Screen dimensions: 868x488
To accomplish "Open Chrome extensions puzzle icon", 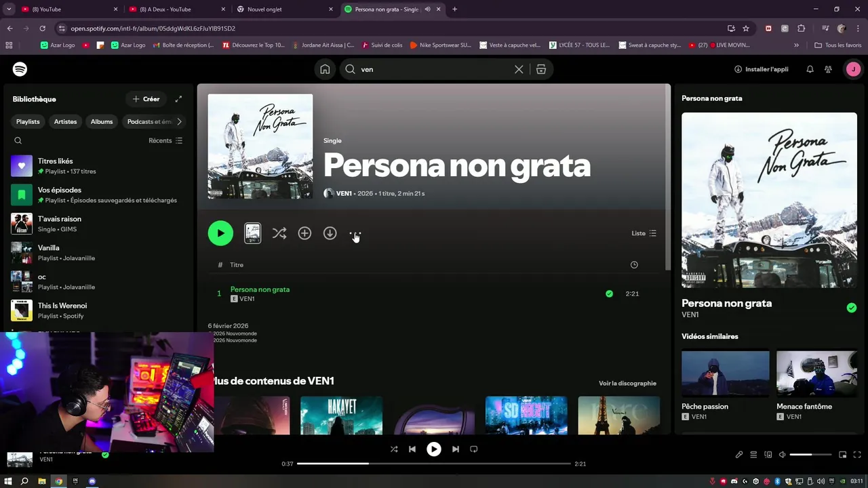I will pos(801,28).
